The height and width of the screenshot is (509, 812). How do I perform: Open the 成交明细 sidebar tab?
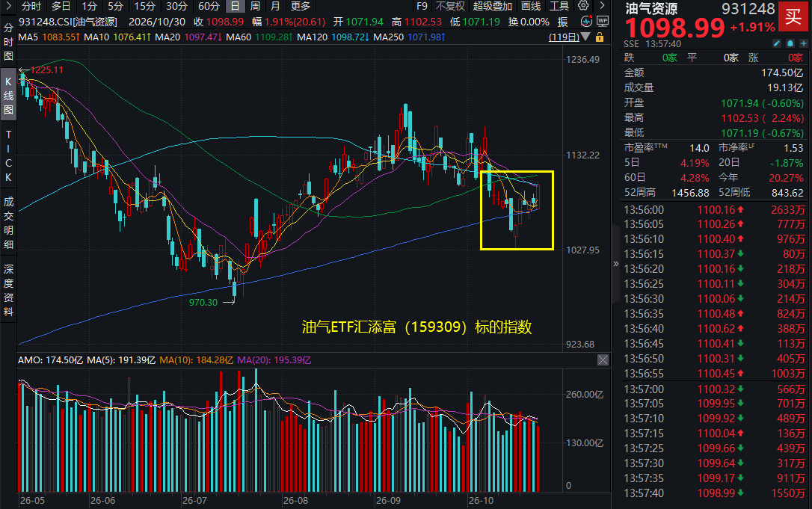click(8, 223)
